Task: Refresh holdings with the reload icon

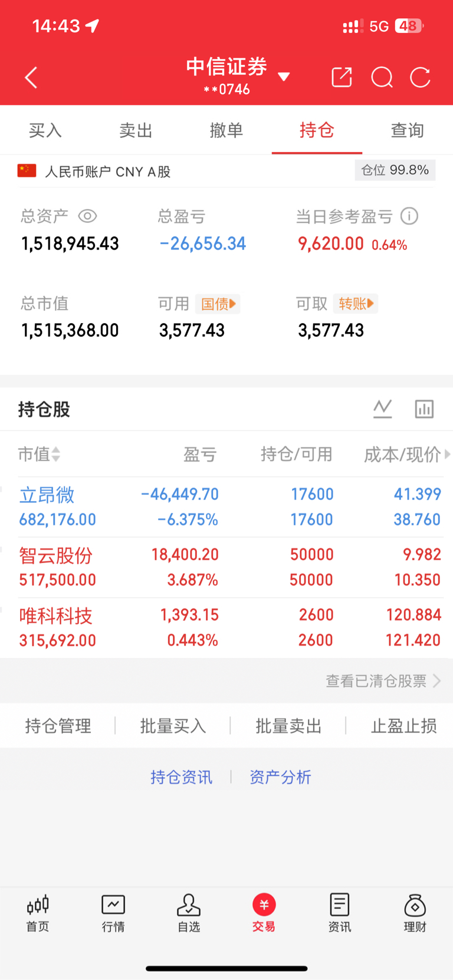Action: pyautogui.click(x=421, y=77)
